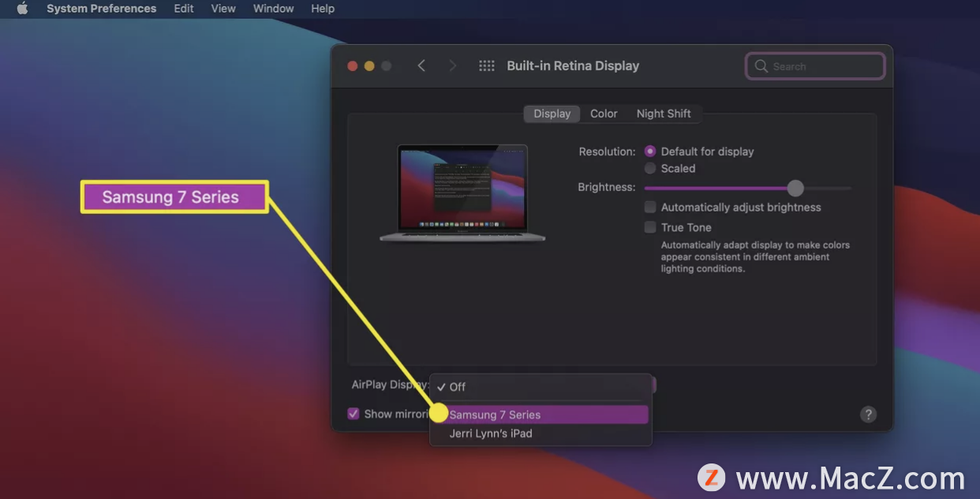Choose Jerri Lynn's iPad from list
Image resolution: width=980 pixels, height=499 pixels.
point(491,433)
